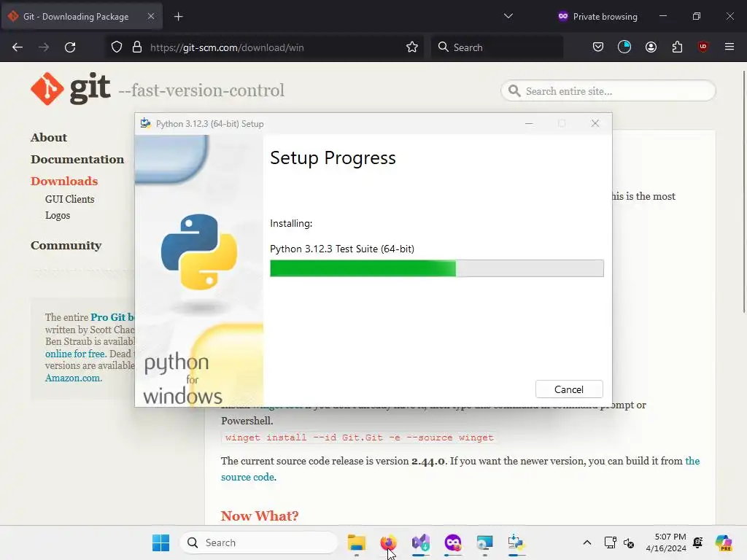The image size is (747, 560).
Task: Select the Git - Downloading Package tab
Action: coord(82,16)
